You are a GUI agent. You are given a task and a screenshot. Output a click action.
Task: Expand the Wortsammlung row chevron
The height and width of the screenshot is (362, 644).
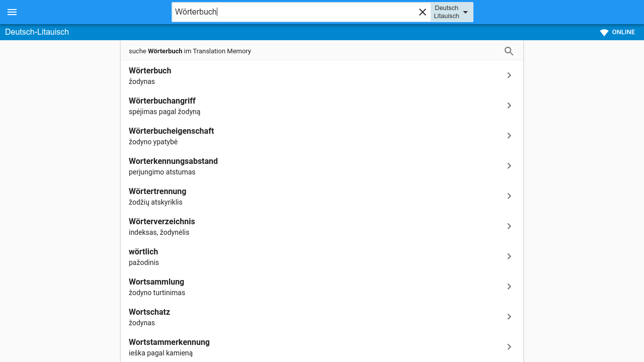coord(509,287)
